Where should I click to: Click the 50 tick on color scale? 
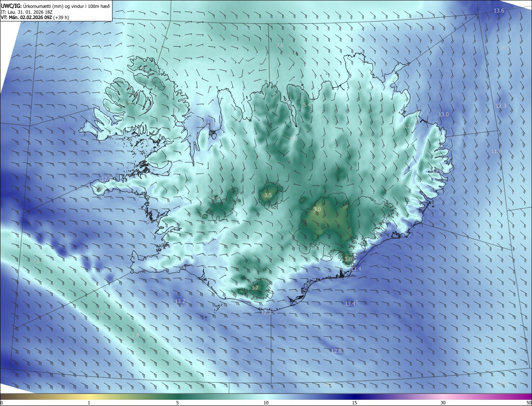coord(529,403)
